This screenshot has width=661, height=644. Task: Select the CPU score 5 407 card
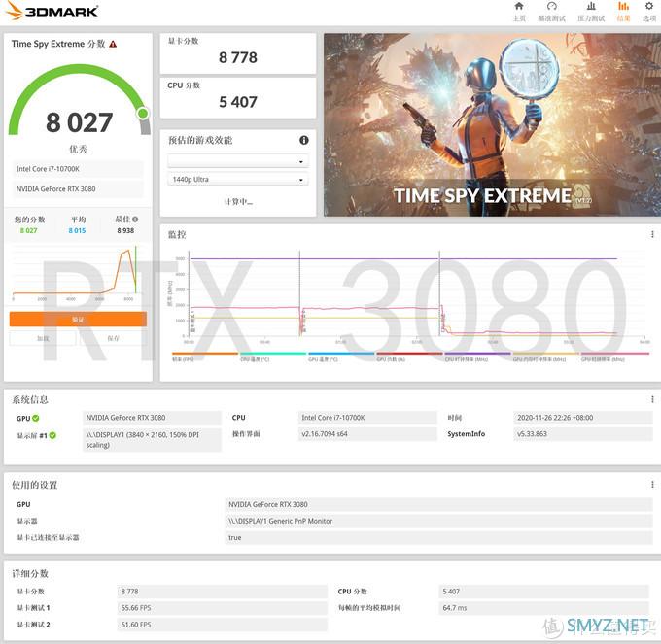tap(238, 98)
